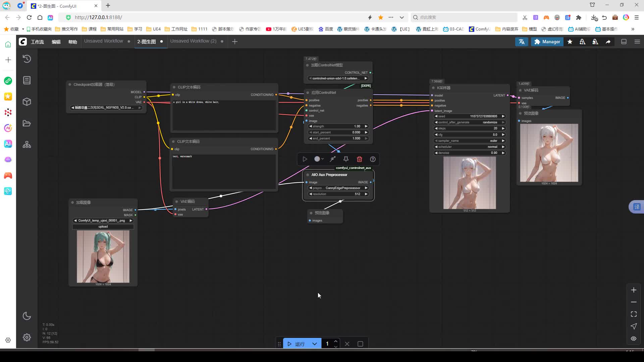644x362 pixels.
Task: Open the model library tree icon
Action: click(x=27, y=145)
